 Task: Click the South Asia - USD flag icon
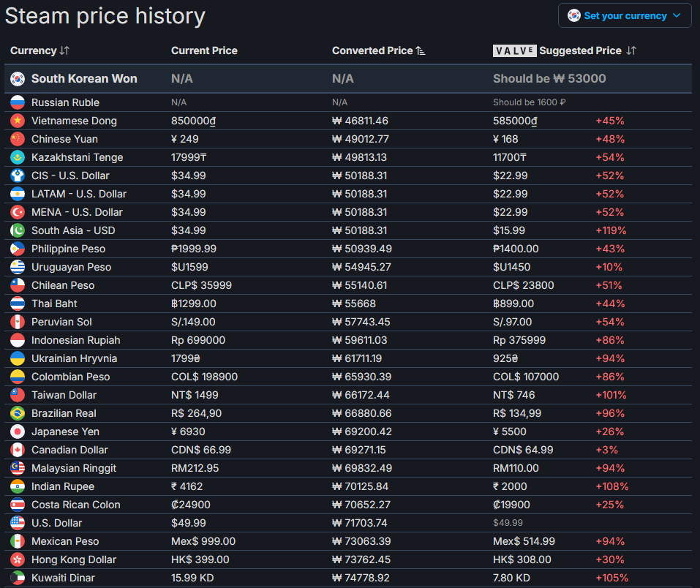tap(18, 230)
